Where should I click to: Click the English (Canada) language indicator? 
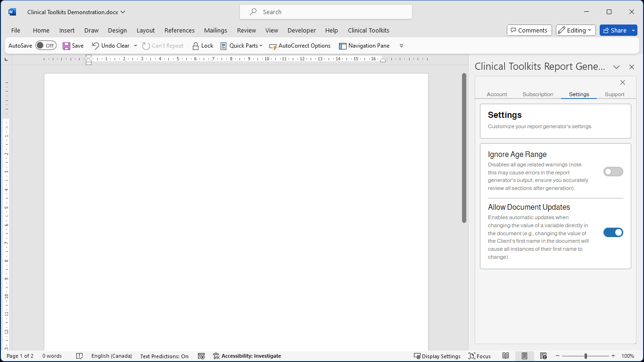point(112,356)
